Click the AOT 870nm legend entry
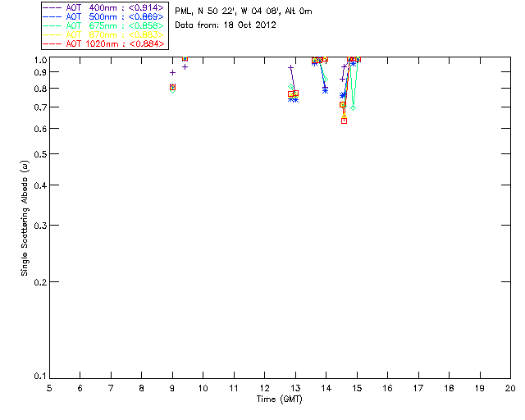 point(103,34)
